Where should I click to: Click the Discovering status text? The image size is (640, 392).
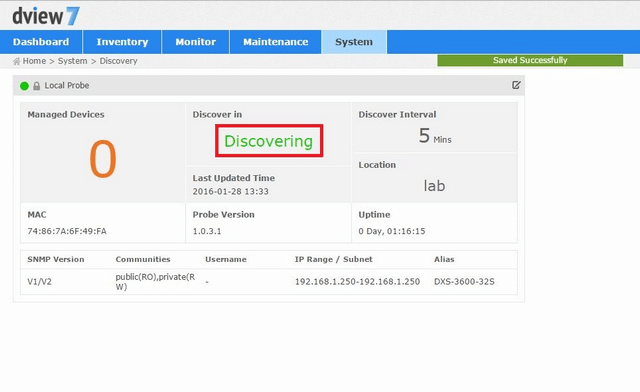tap(269, 141)
